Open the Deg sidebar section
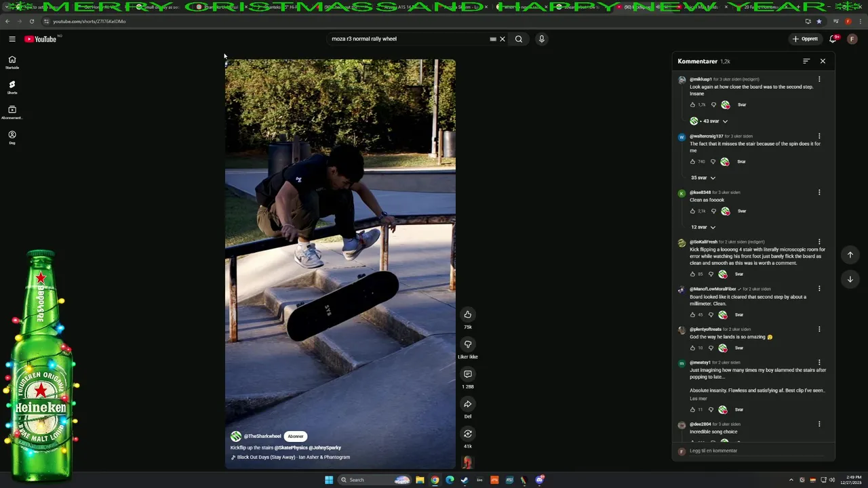 [12, 138]
